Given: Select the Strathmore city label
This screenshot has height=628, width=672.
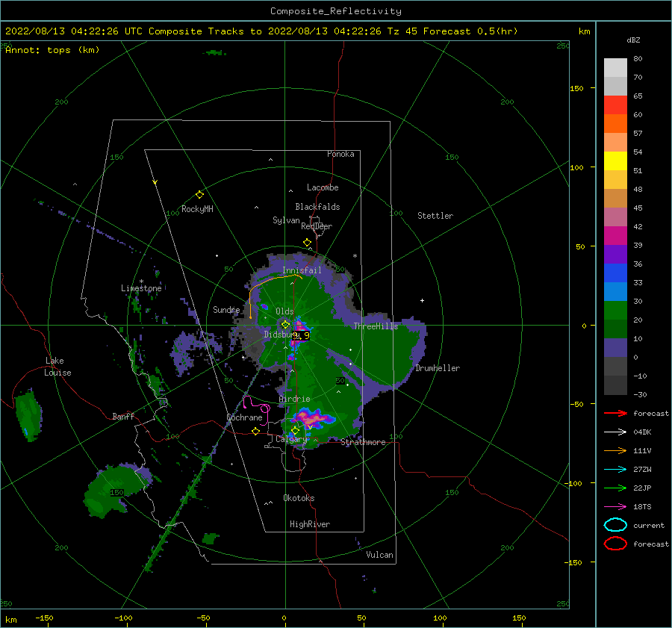Looking at the screenshot, I should pos(363,442).
